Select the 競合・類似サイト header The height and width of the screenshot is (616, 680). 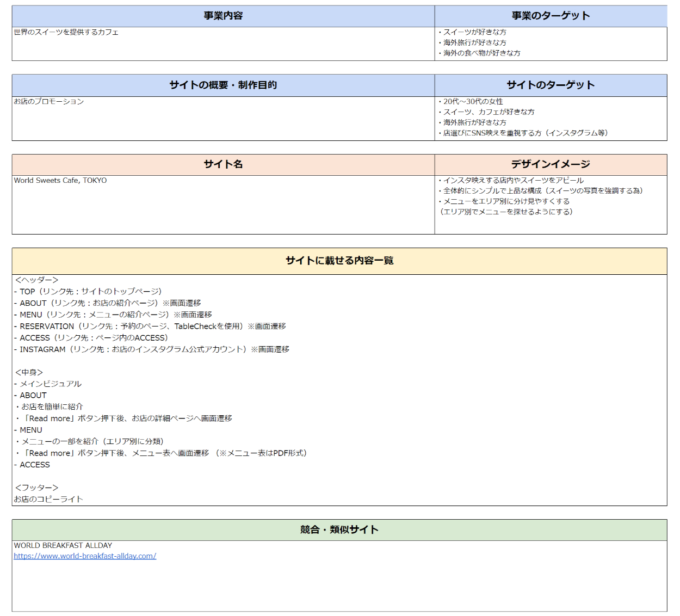(339, 530)
